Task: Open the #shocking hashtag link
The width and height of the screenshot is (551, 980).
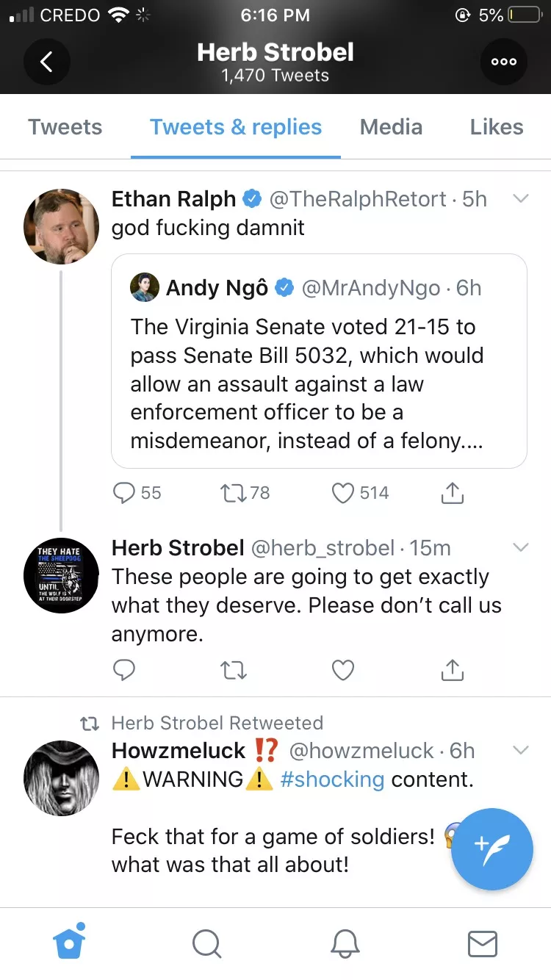Action: (332, 779)
